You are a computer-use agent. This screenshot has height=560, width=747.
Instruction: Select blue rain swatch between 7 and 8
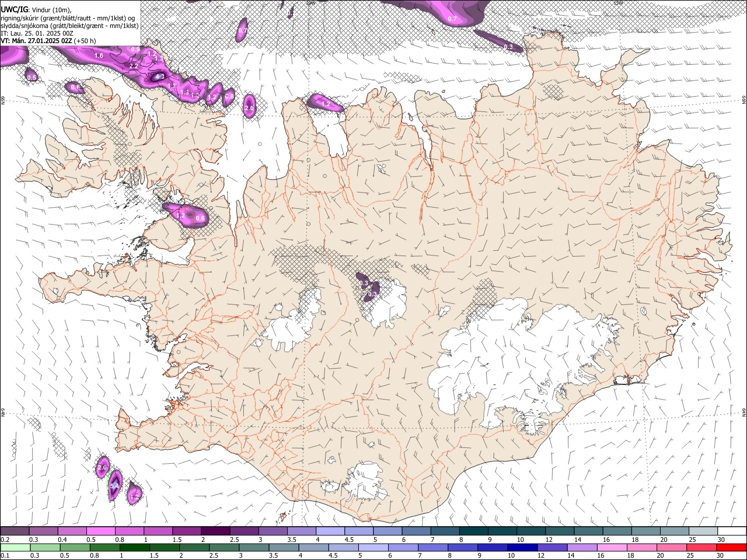pos(433,547)
